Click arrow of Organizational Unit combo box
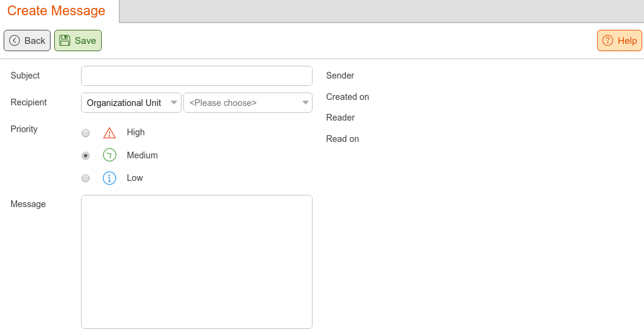 tap(174, 103)
